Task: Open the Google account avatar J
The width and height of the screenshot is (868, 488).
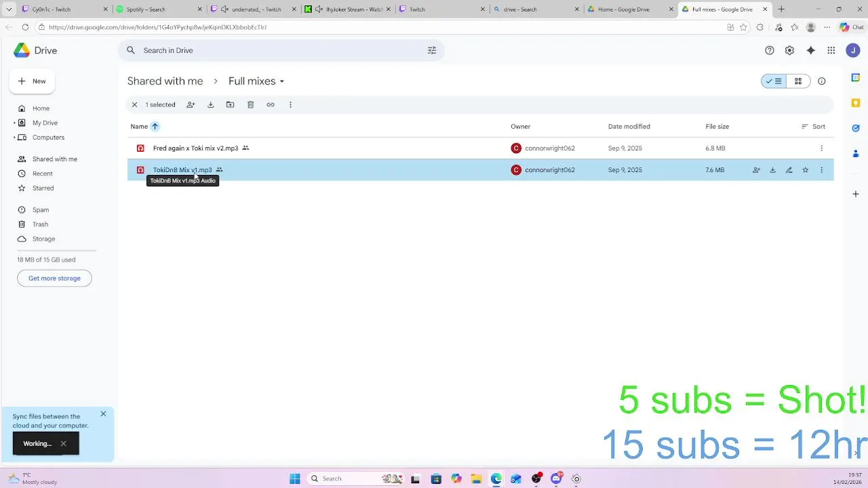Action: pos(852,50)
